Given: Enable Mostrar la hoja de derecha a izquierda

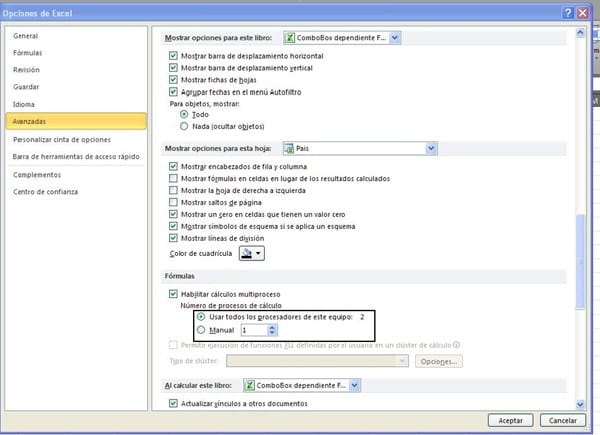Looking at the screenshot, I should tap(173, 190).
